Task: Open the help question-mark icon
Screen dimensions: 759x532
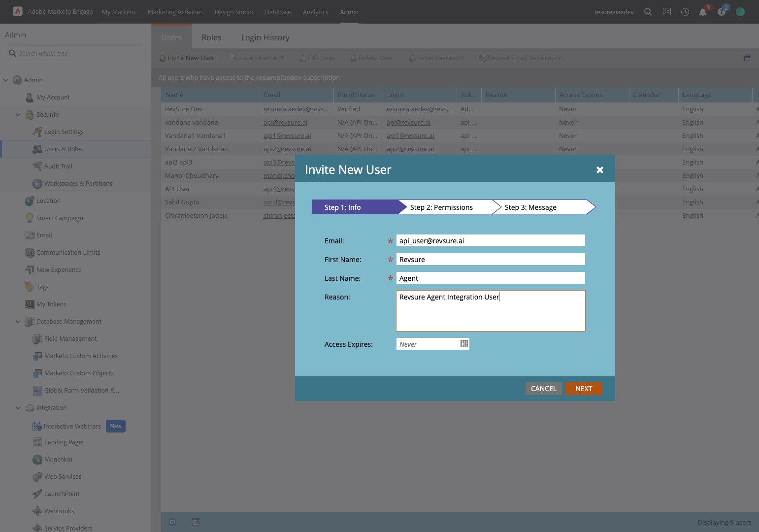Action: 722,12
